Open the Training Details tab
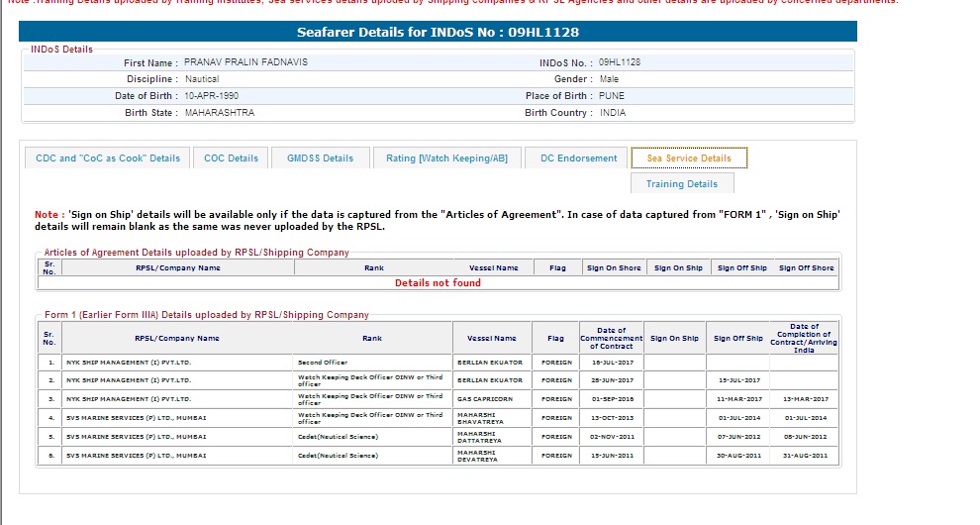This screenshot has width=980, height=525. 681,184
